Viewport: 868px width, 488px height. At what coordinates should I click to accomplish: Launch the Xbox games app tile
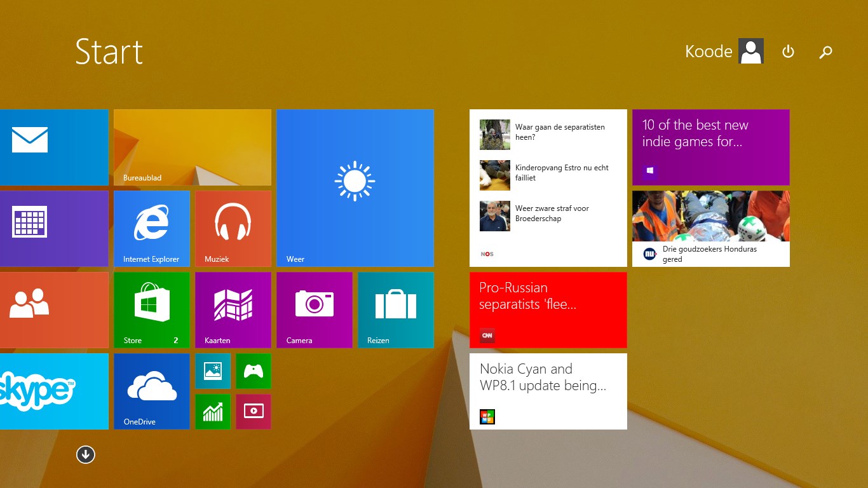point(253,371)
